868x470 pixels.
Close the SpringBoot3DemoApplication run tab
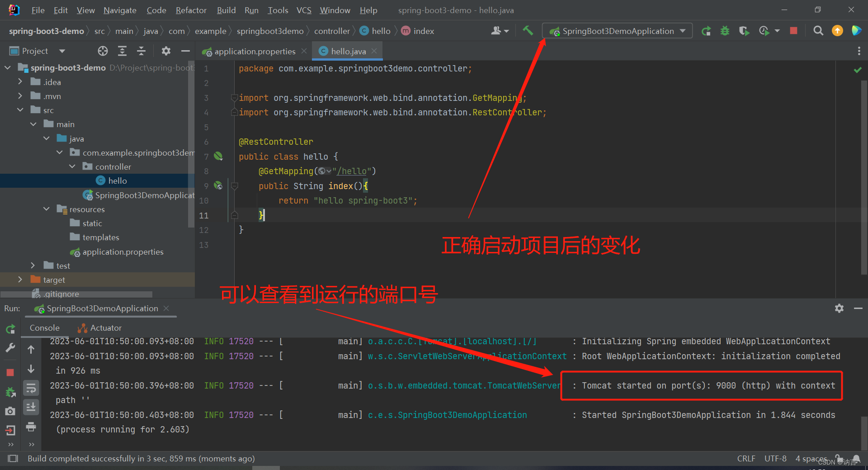(166, 308)
